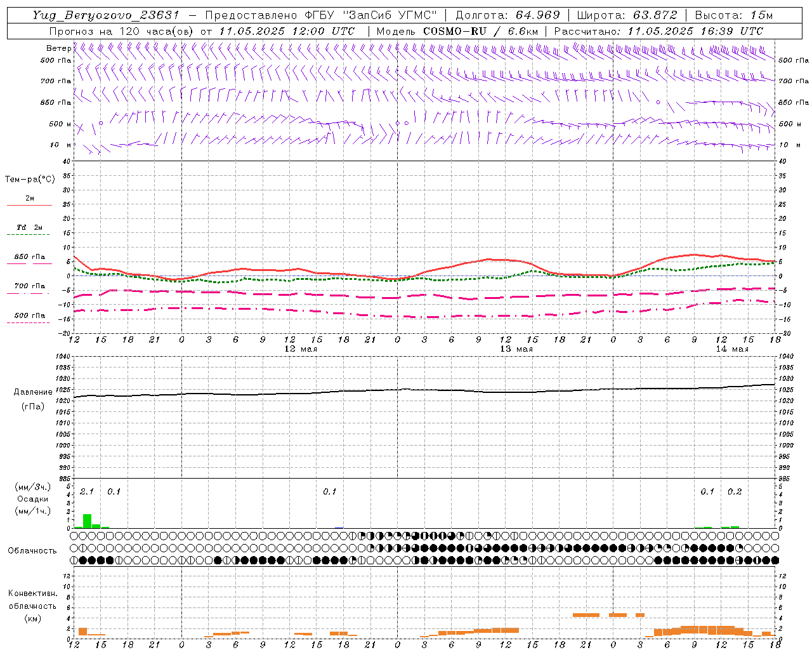Screen dimensions: 812x650
Task: Click the "14 мая" date label
Action: (x=732, y=349)
